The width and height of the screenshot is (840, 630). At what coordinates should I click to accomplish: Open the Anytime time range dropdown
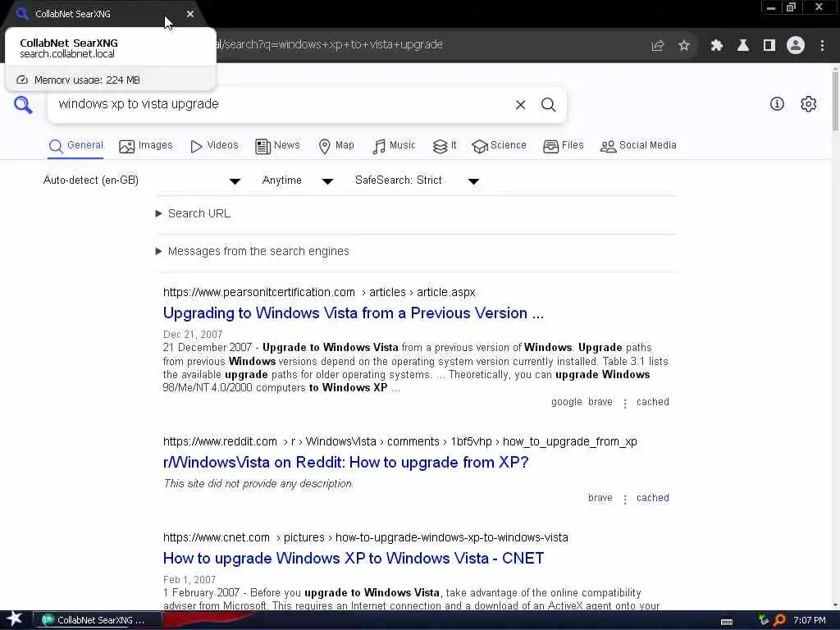click(x=297, y=180)
